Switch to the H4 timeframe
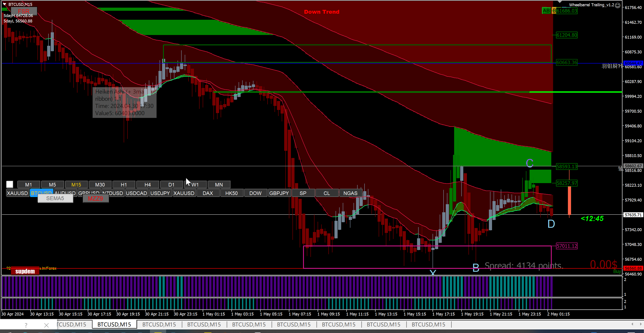Screen dimensions: 644x333 [x=147, y=185]
